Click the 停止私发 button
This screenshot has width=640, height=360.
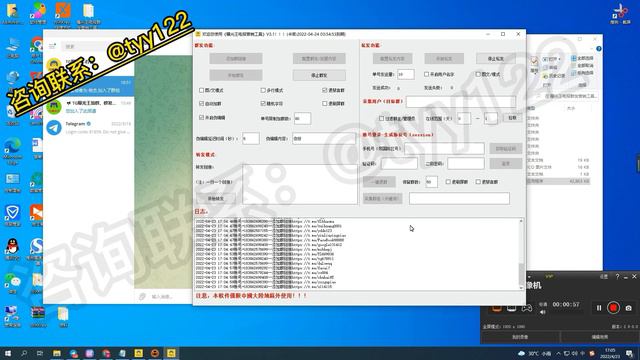[496, 58]
